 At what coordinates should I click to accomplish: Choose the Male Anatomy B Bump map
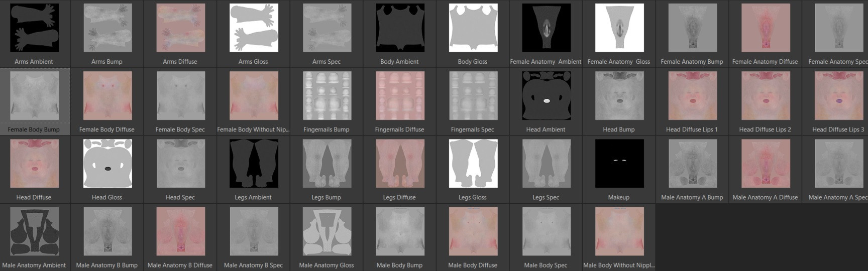pyautogui.click(x=107, y=231)
